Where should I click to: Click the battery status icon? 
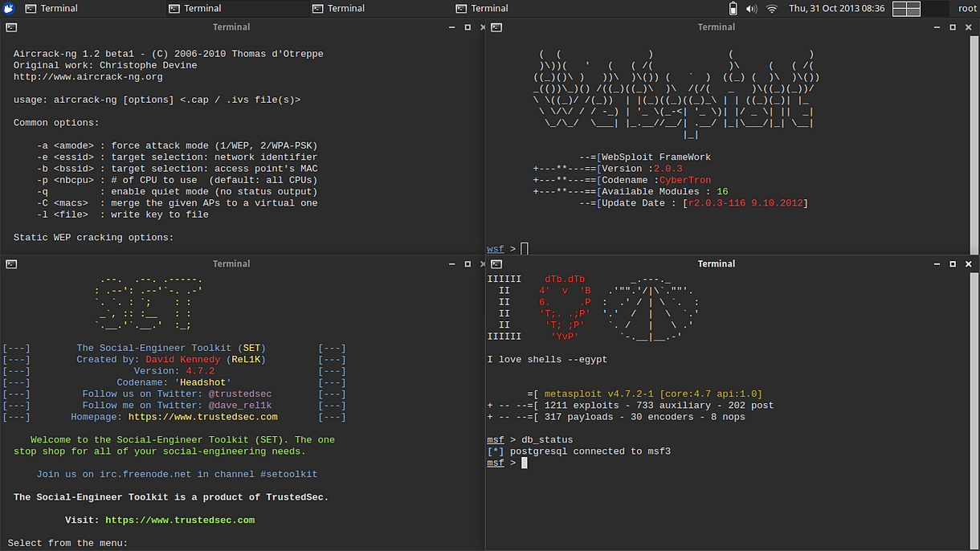point(733,9)
